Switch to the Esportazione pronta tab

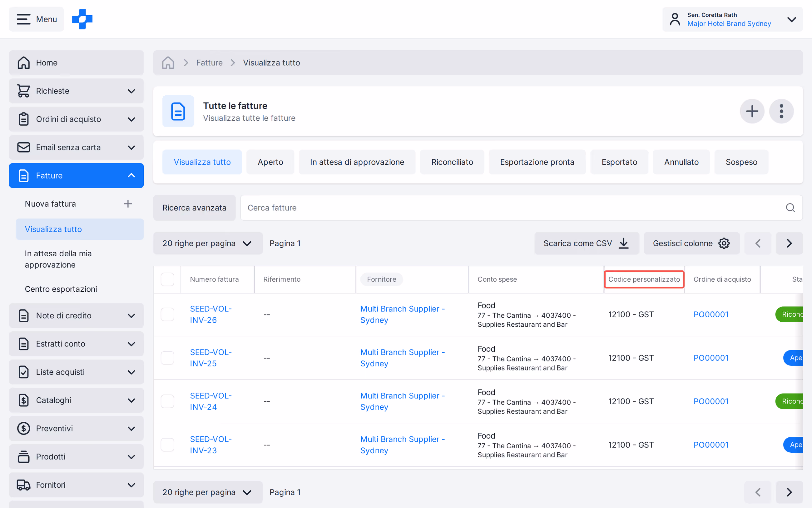537,162
